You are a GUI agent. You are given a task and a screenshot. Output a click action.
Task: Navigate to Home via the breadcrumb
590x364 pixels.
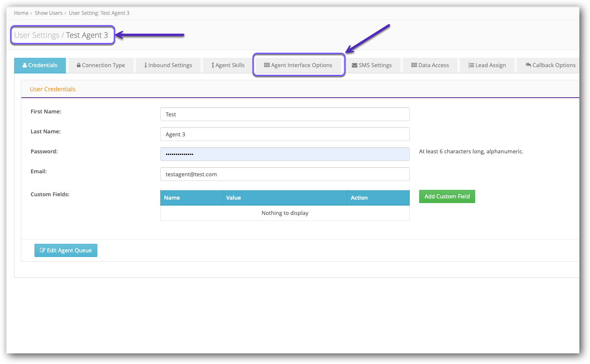pos(21,13)
